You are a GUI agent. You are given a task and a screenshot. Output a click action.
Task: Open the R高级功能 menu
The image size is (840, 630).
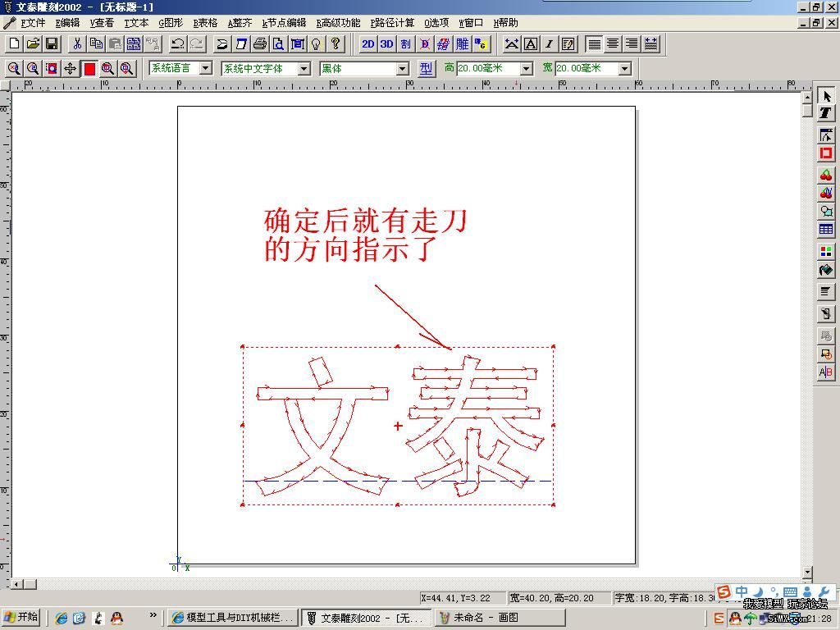coord(338,23)
